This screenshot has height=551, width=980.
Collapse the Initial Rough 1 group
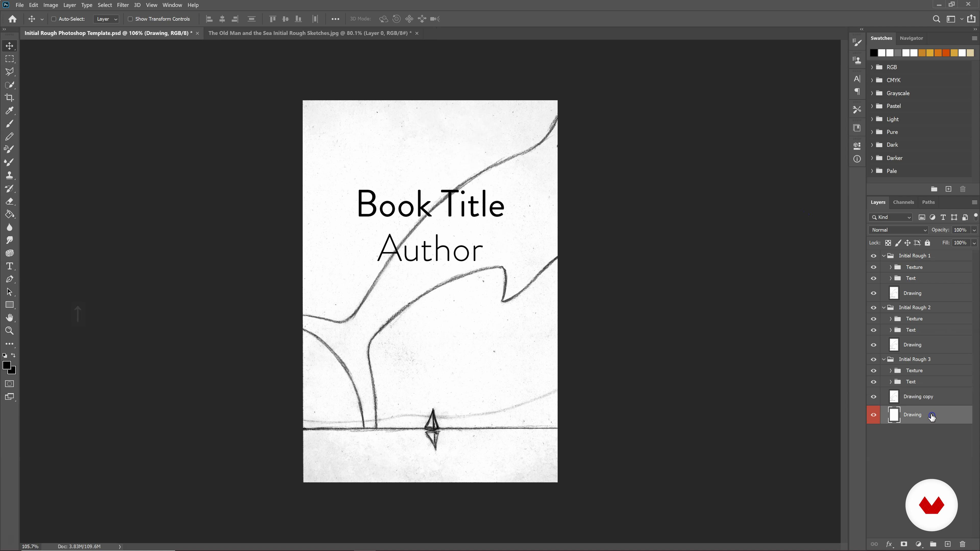coord(884,256)
